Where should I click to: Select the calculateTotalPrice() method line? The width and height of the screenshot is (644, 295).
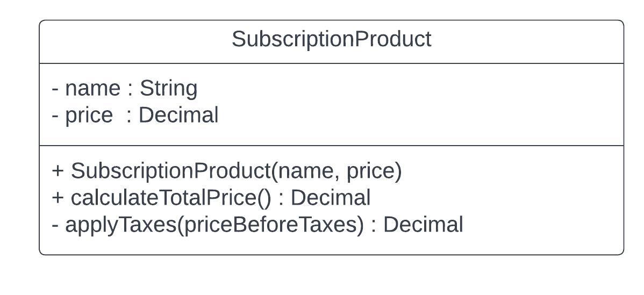point(211,198)
